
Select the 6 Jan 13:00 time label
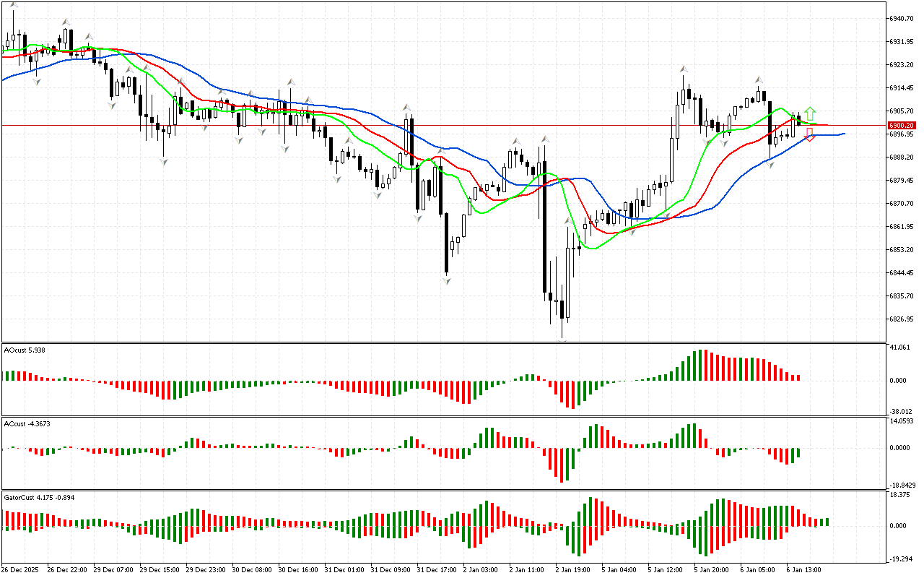pos(803,569)
